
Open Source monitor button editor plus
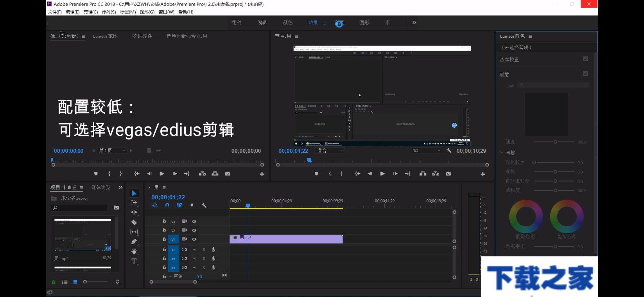pyautogui.click(x=262, y=174)
